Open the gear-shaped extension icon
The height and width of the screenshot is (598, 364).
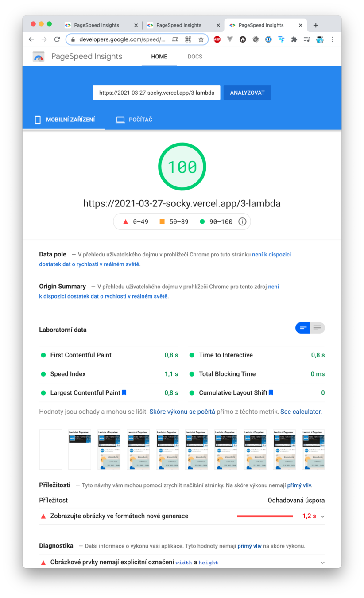256,39
